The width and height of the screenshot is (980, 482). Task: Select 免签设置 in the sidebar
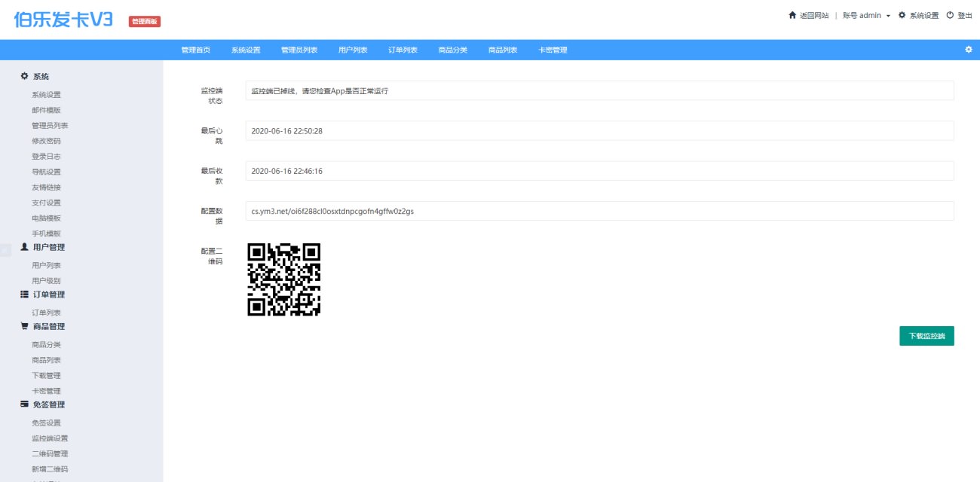[x=46, y=423]
